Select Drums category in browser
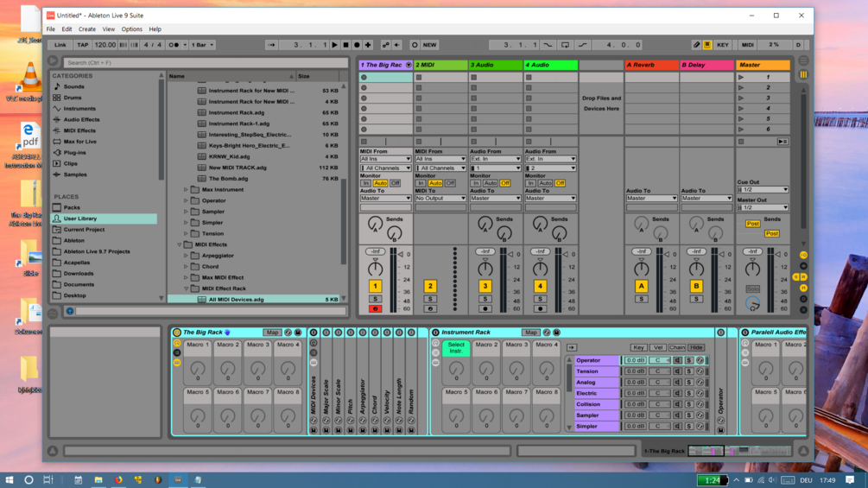868x488 pixels. point(73,98)
